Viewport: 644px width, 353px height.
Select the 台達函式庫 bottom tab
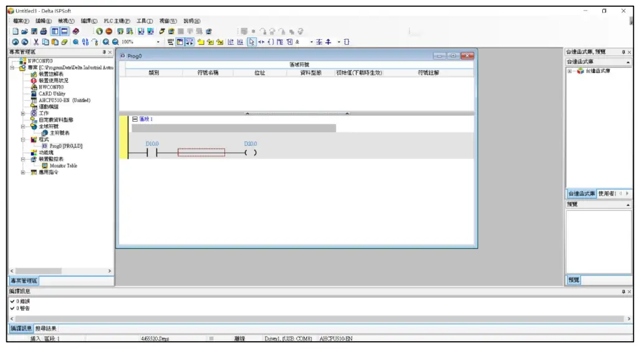pyautogui.click(x=581, y=193)
